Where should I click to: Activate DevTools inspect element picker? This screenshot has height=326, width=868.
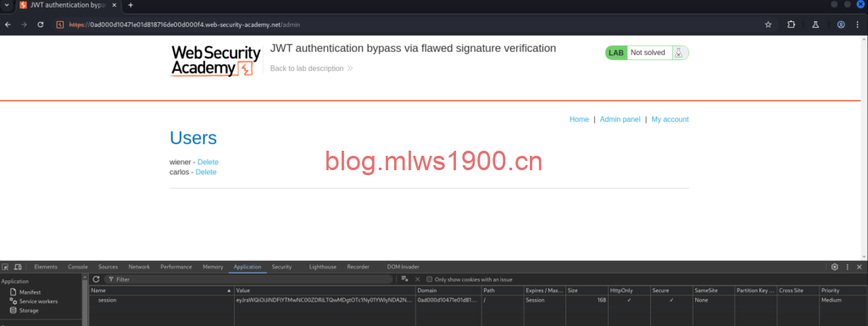6,267
